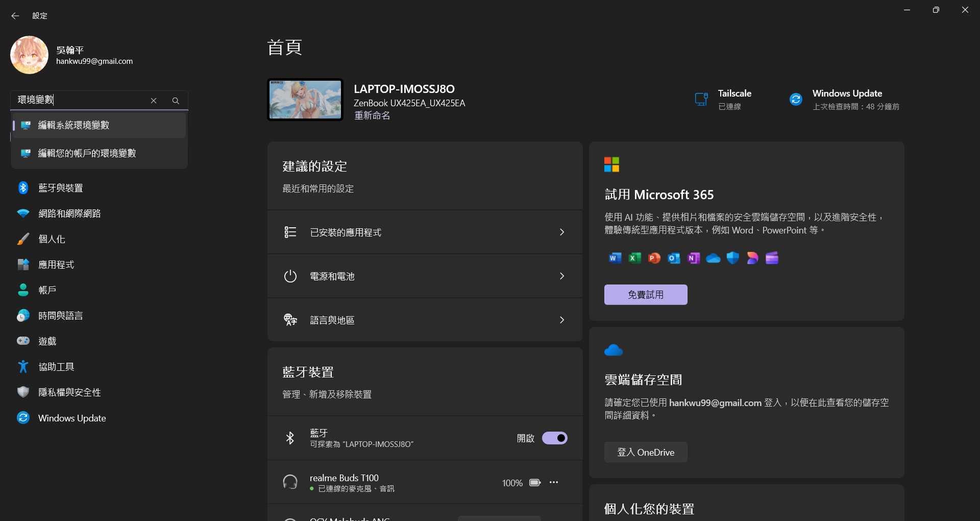Open more options for realme Buds T100
The image size is (980, 521).
554,482
